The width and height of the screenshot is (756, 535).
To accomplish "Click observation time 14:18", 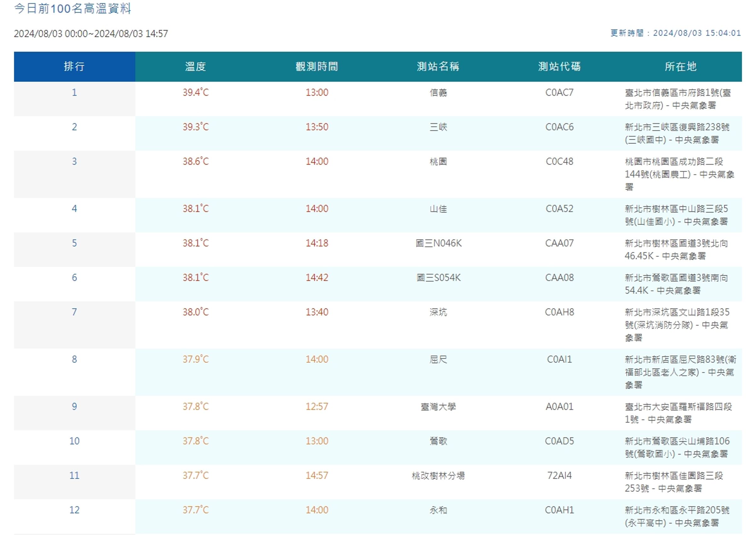I will [317, 243].
